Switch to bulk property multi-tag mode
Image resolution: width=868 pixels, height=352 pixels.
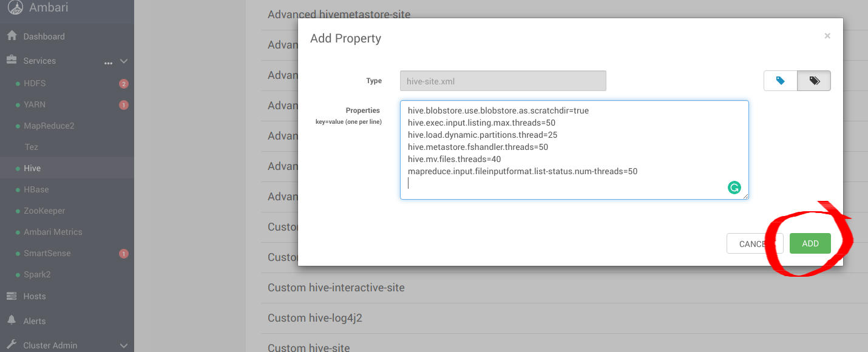pos(814,81)
